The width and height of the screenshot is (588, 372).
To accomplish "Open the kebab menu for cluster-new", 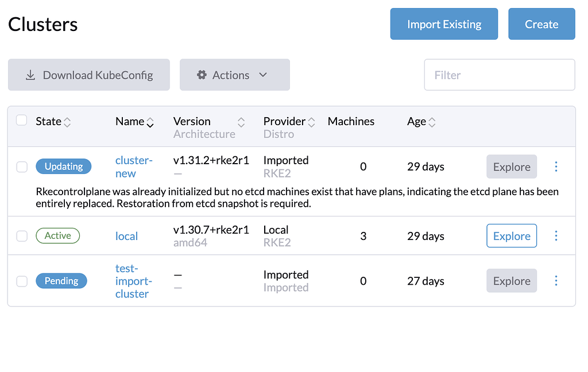I will coord(556,166).
